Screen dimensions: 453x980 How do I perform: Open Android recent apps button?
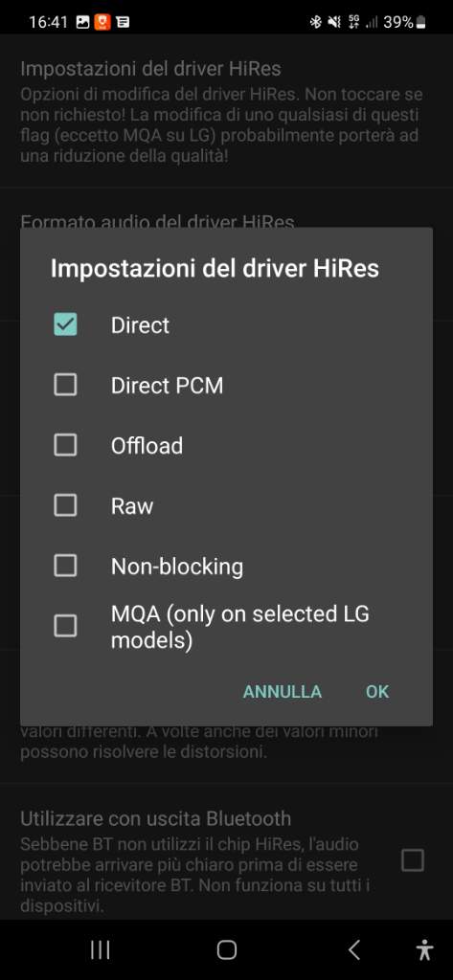101,950
